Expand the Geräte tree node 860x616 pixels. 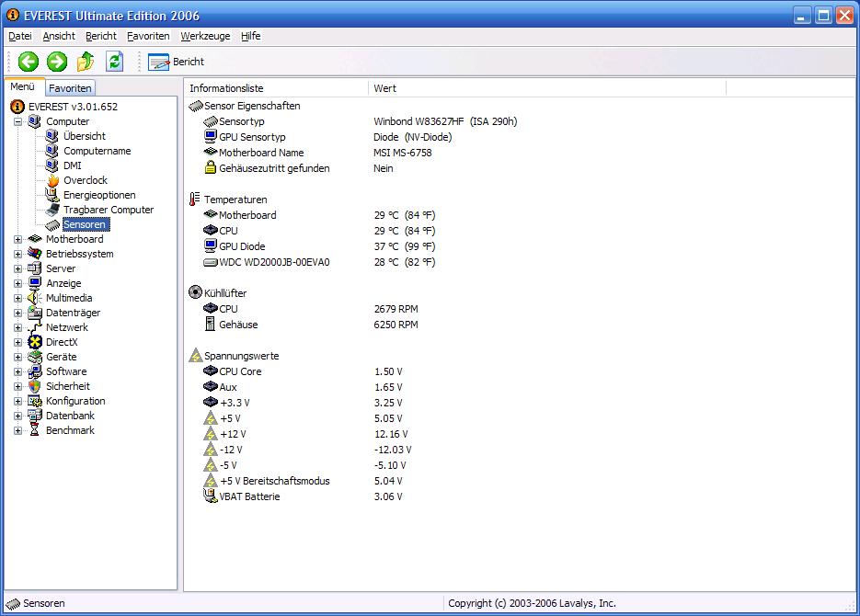click(x=18, y=358)
